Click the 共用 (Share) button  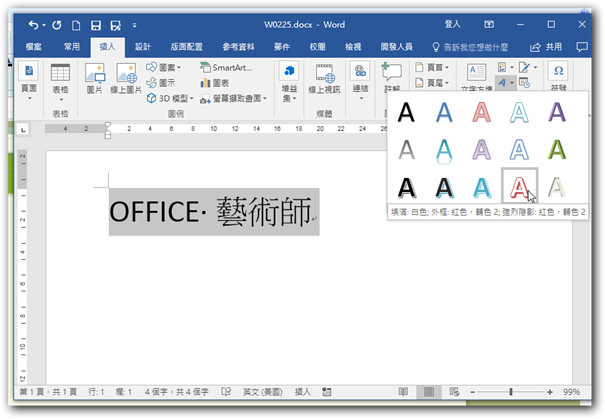546,47
